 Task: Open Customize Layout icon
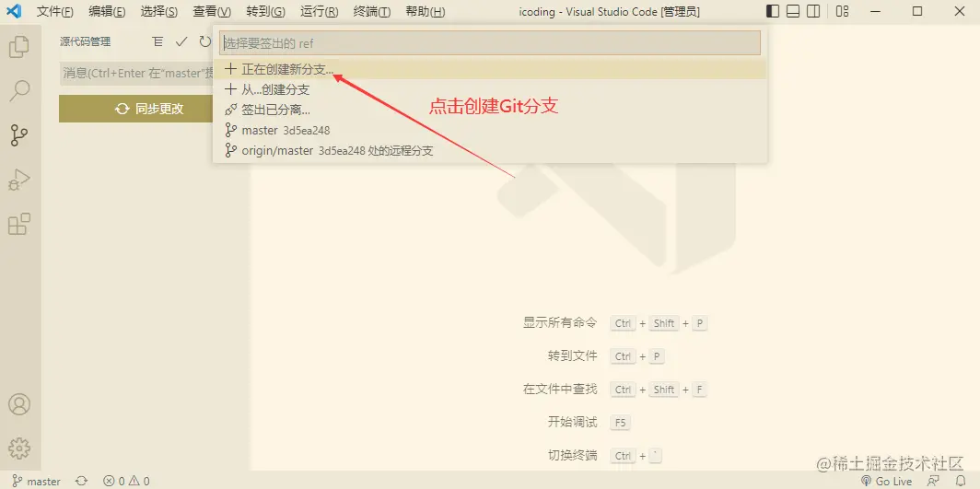(x=843, y=11)
